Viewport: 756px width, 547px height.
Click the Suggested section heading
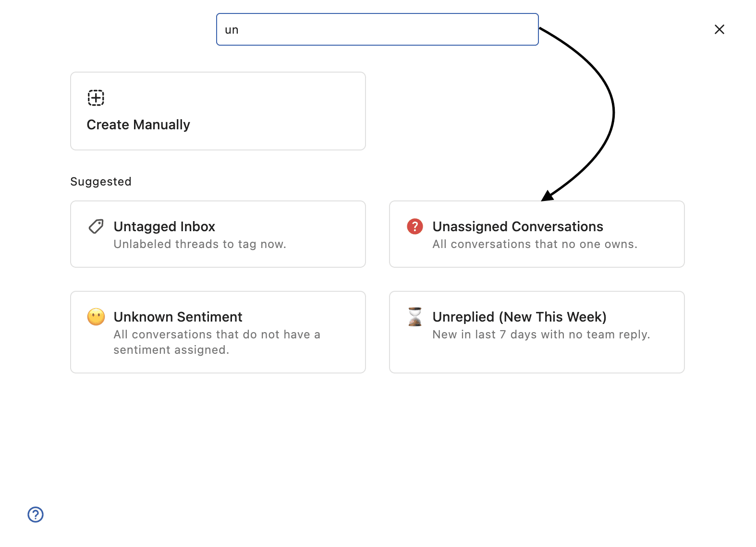coord(101,182)
